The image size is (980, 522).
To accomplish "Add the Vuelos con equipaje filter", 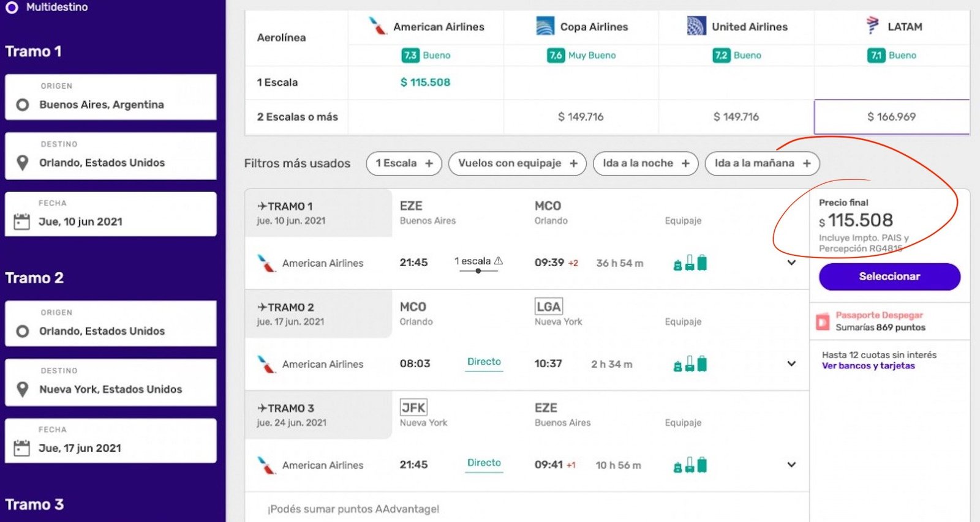I will [x=518, y=163].
